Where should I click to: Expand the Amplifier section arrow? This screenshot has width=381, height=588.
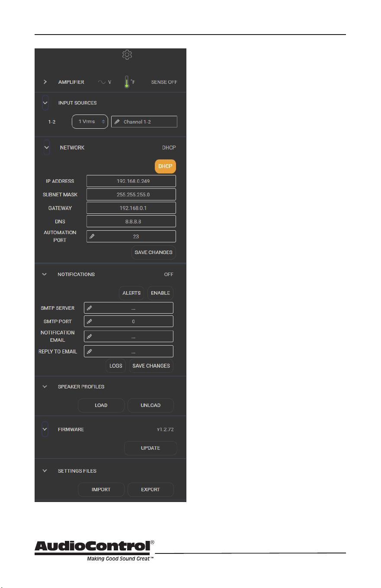pos(45,82)
